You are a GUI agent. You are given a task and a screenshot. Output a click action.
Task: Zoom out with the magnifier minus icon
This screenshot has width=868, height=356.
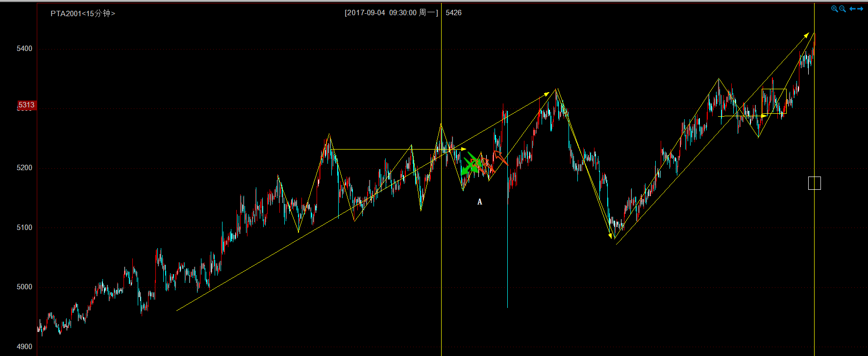click(843, 9)
